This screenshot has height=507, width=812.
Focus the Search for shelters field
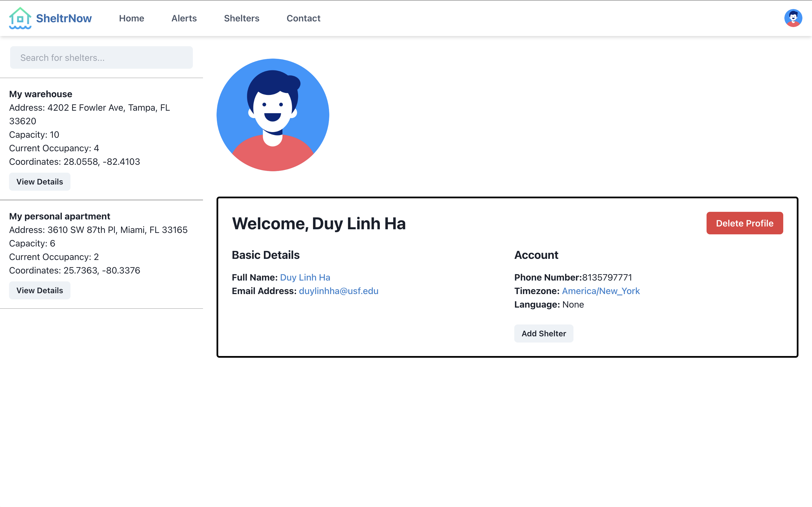[101, 58]
